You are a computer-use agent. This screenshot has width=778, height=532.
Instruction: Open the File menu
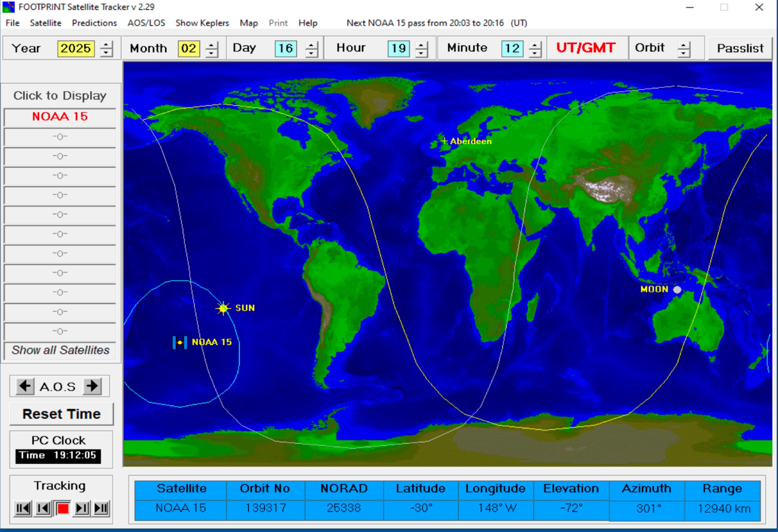pos(13,23)
